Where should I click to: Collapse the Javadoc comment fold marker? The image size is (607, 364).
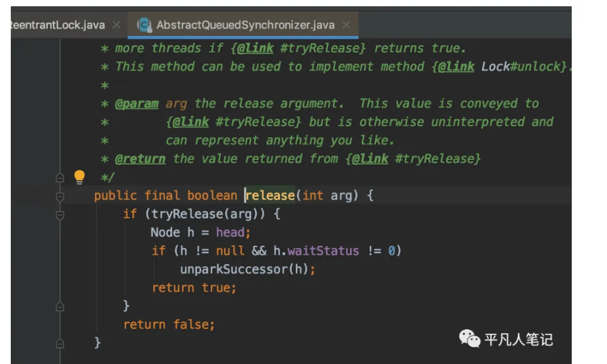click(x=60, y=178)
